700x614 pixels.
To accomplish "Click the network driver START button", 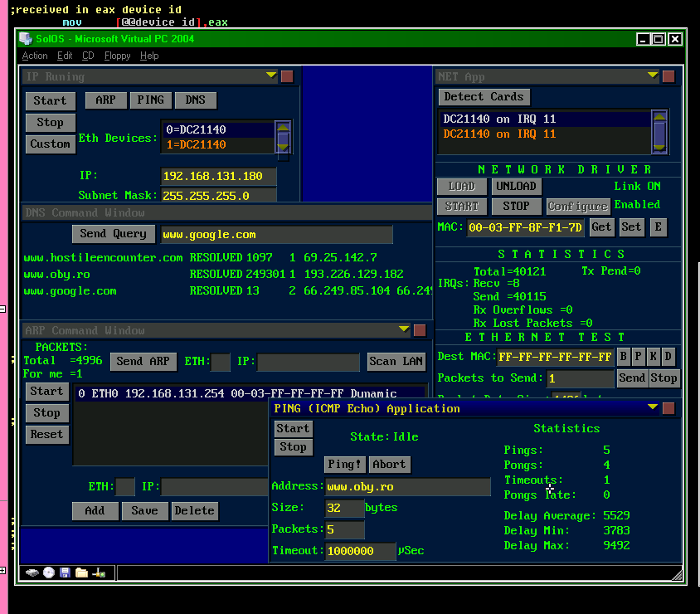I will 462,206.
